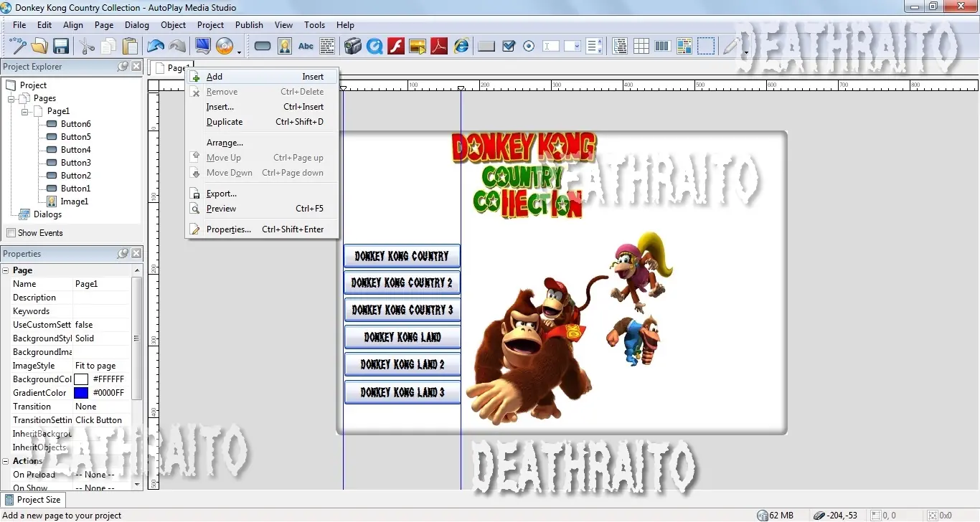Viewport: 980px width, 522px height.
Task: Insert a Hotspot object with dashed rectangle icon
Action: pos(706,47)
